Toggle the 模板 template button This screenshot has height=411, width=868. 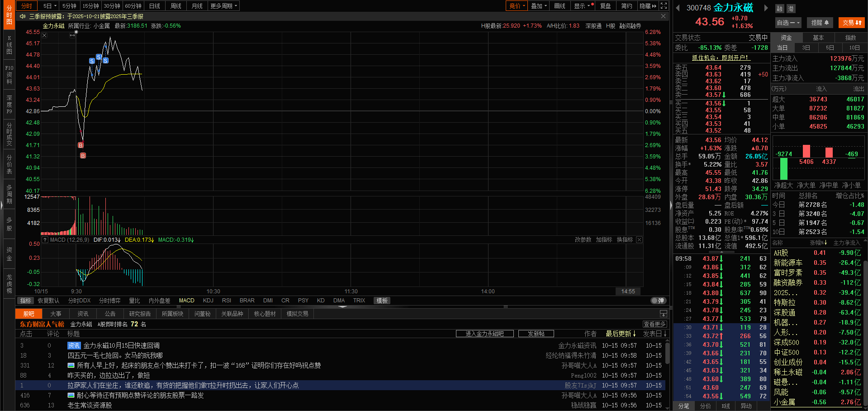382,301
